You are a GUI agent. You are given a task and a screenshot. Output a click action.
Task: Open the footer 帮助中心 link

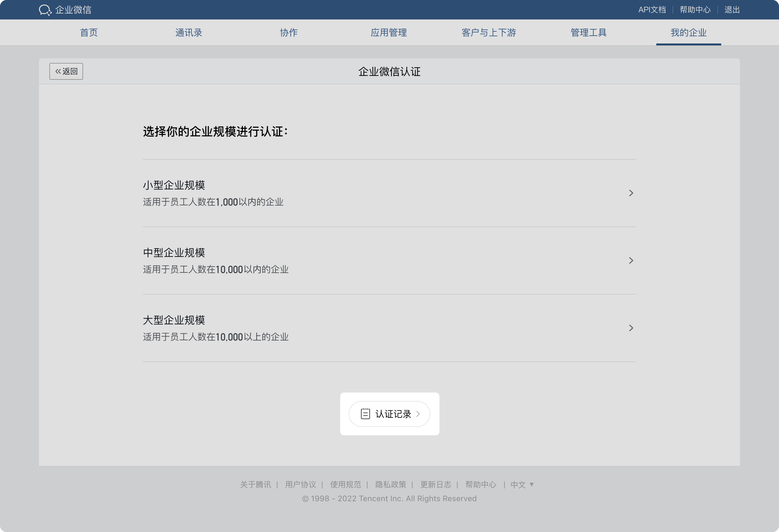coord(481,484)
